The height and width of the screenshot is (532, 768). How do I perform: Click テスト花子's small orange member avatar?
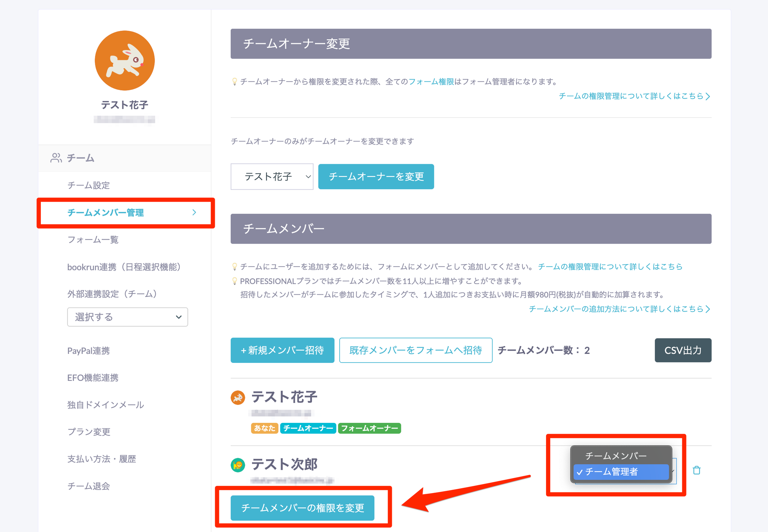(x=238, y=397)
